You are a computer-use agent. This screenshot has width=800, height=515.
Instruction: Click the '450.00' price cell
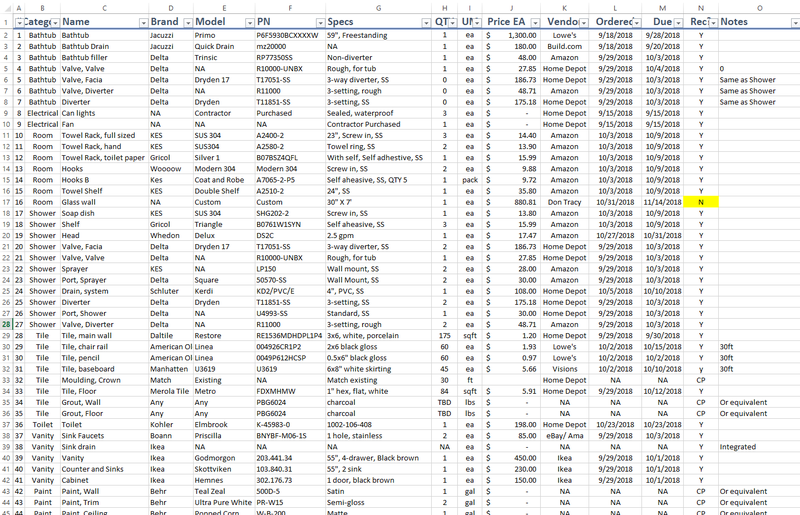click(x=511, y=458)
